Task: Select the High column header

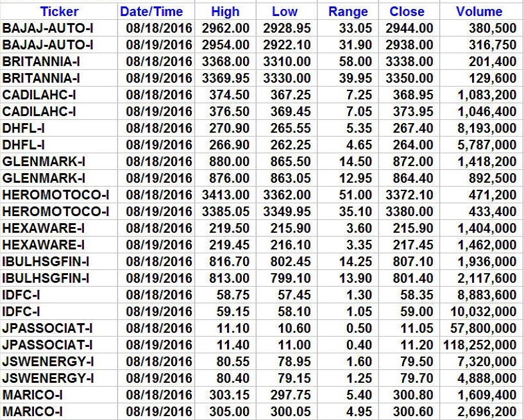Action: (x=225, y=12)
